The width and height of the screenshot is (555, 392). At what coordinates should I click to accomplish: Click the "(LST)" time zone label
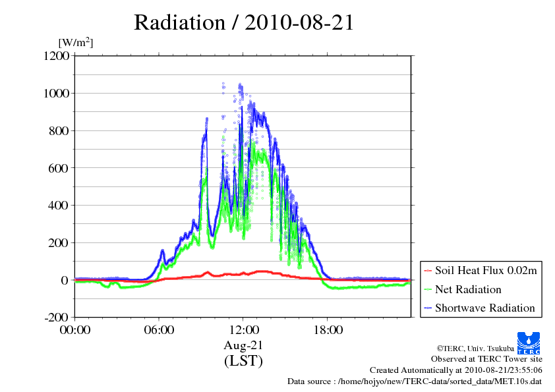(x=243, y=361)
